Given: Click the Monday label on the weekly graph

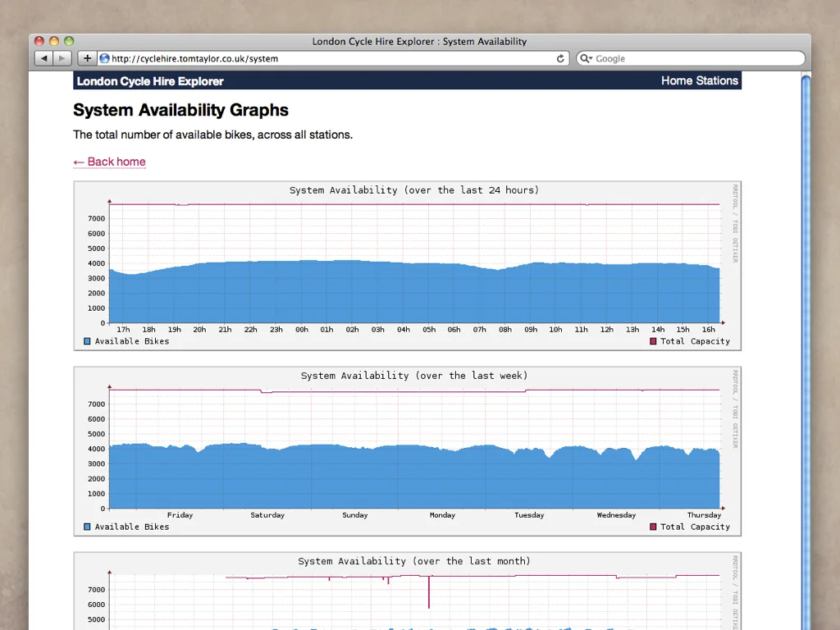Looking at the screenshot, I should pyautogui.click(x=442, y=515).
